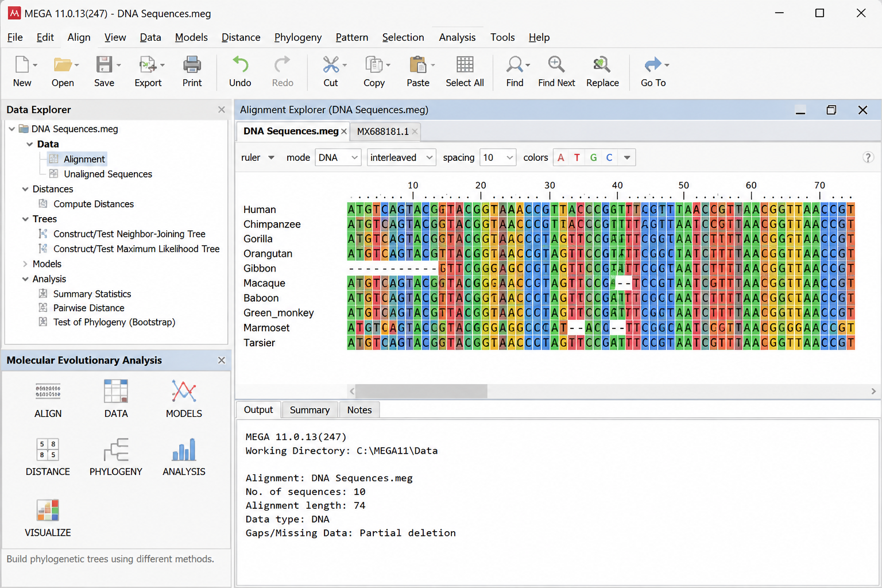The image size is (882, 588).
Task: Open the Analysis menu
Action: pyautogui.click(x=457, y=37)
